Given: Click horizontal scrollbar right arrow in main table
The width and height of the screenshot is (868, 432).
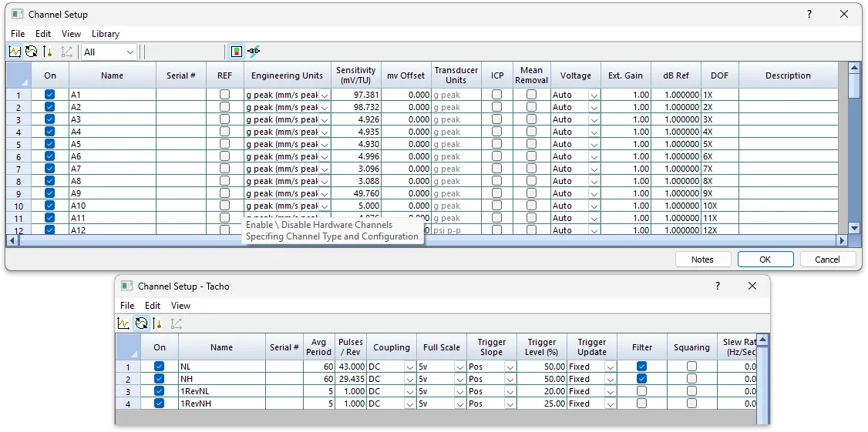Looking at the screenshot, I should (x=842, y=240).
